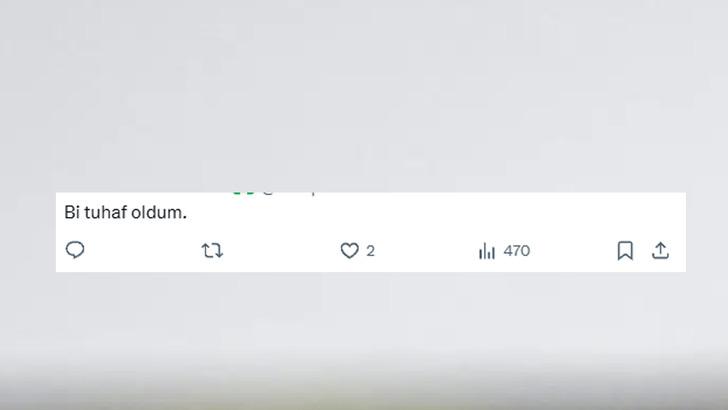
Task: Bookmark the tweet with the bookmark icon
Action: 625,251
